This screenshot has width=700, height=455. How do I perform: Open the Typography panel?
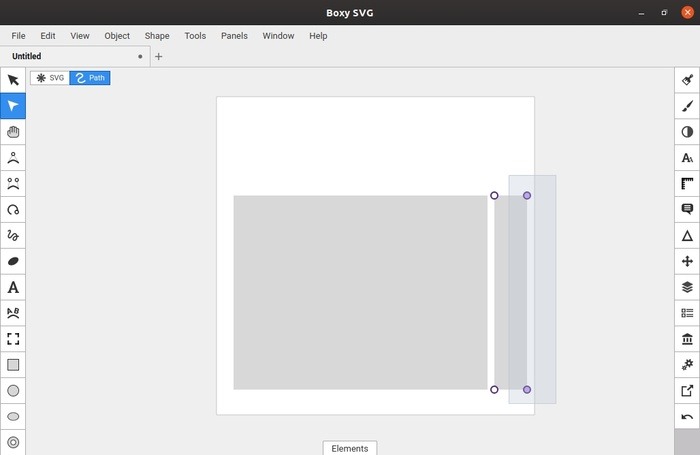pos(687,158)
